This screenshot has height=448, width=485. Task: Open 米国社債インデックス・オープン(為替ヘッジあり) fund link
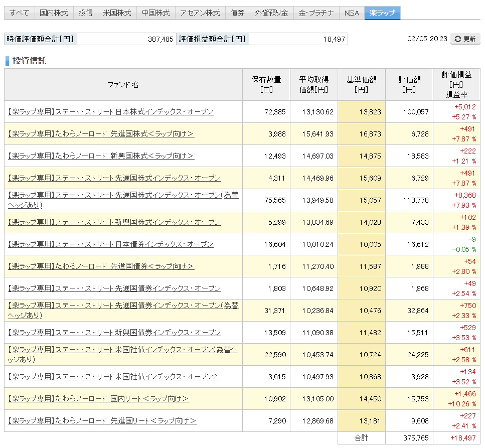pos(123,355)
